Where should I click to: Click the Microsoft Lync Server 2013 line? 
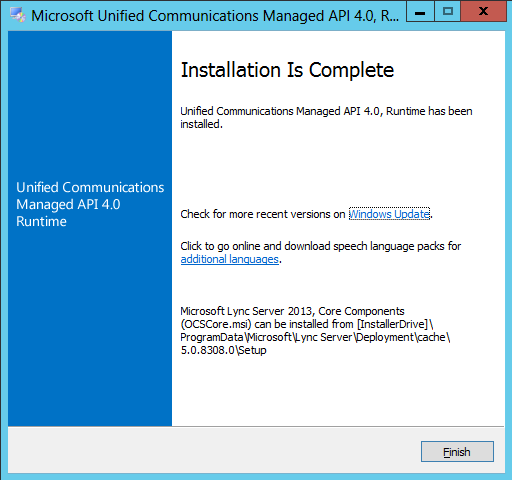(x=292, y=311)
